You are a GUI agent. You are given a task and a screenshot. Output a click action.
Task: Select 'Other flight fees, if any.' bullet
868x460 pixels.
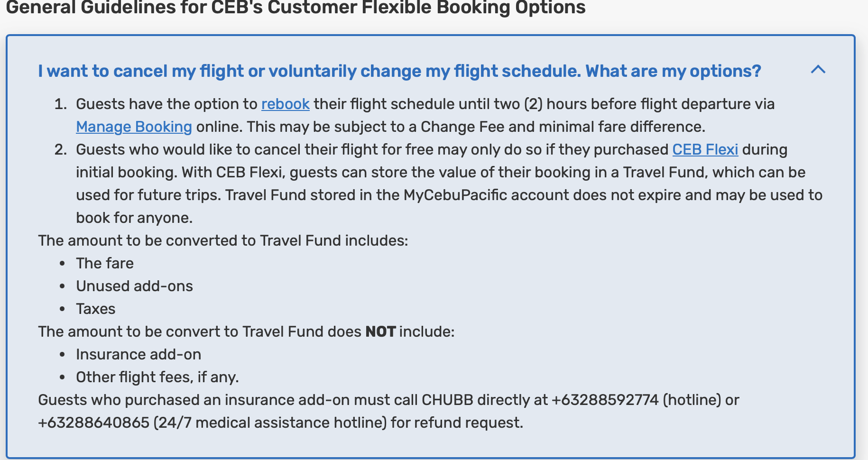[x=157, y=377]
